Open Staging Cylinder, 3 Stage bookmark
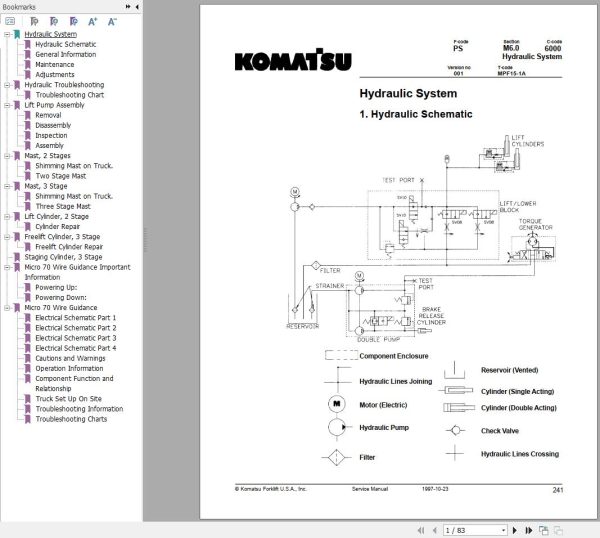Image resolution: width=600 pixels, height=538 pixels. coord(63,257)
